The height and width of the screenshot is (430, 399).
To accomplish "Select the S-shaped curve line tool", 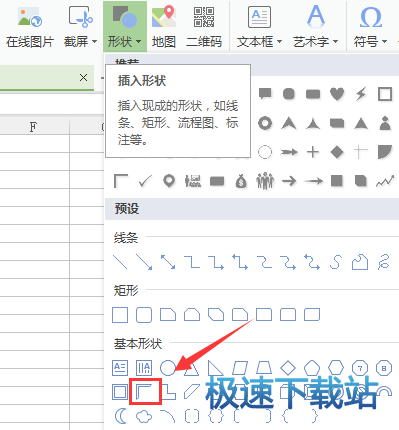I will [336, 262].
